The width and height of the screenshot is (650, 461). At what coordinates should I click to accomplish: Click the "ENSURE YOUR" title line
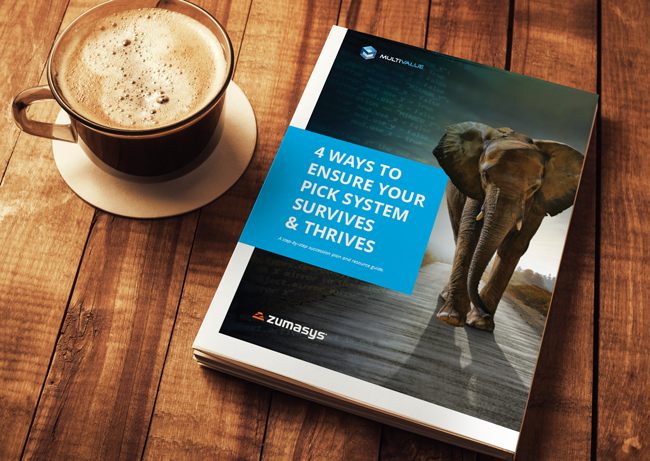tap(366, 185)
